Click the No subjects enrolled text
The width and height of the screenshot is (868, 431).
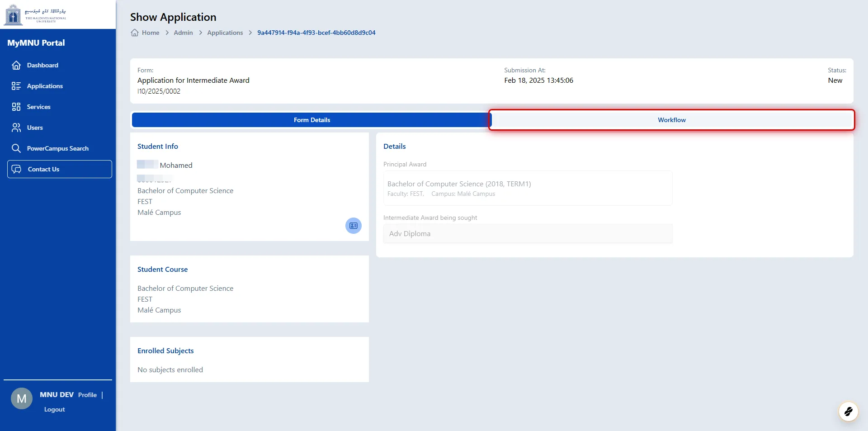click(170, 370)
